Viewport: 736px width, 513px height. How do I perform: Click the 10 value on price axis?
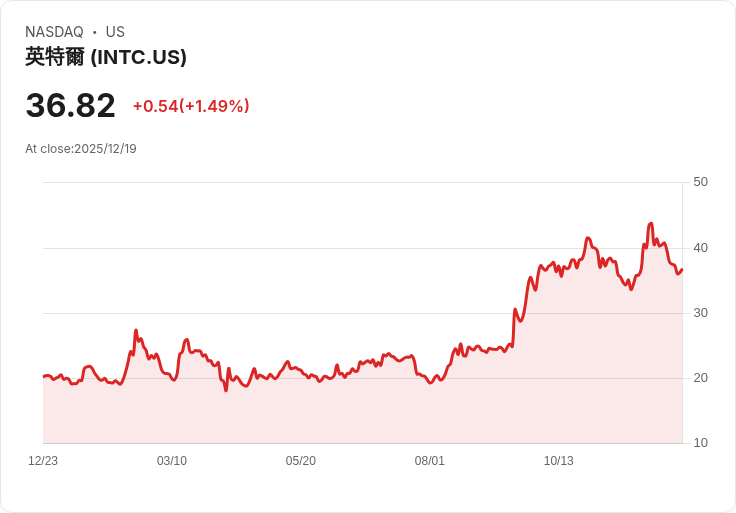point(700,443)
